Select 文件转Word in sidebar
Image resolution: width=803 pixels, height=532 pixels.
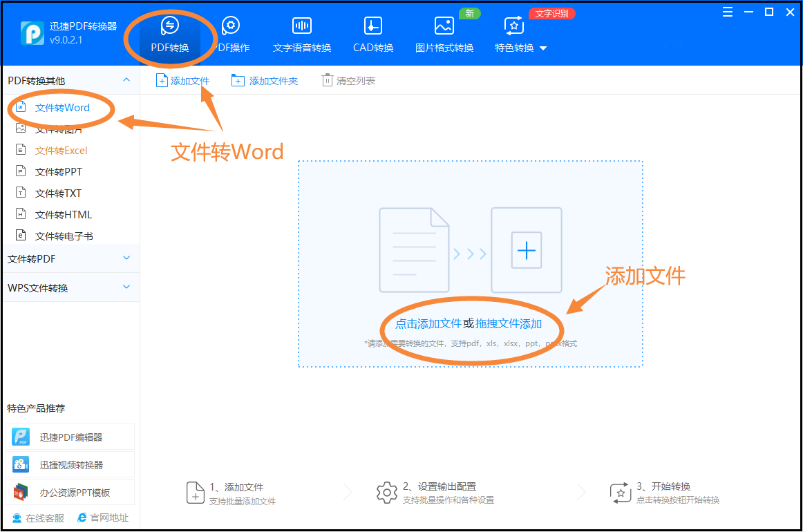pyautogui.click(x=62, y=108)
